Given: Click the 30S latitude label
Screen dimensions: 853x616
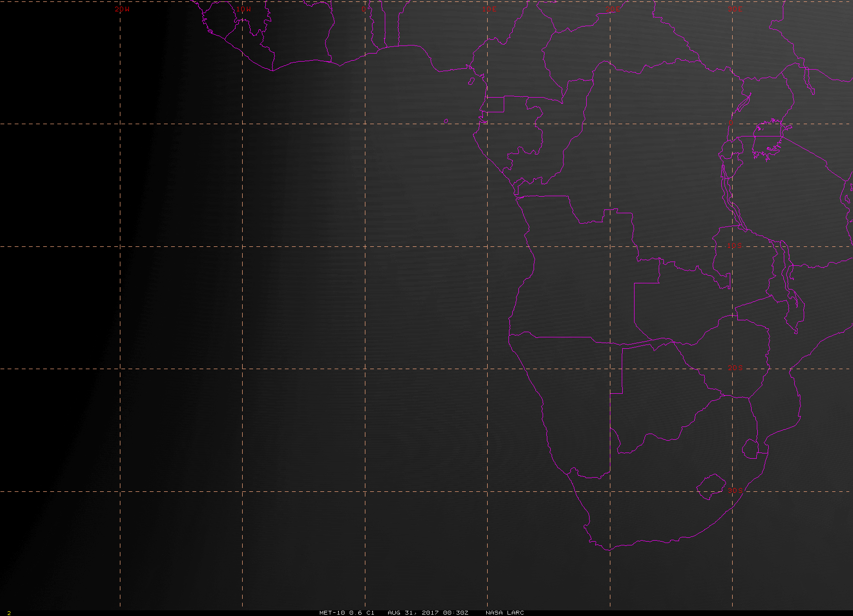Looking at the screenshot, I should [735, 490].
